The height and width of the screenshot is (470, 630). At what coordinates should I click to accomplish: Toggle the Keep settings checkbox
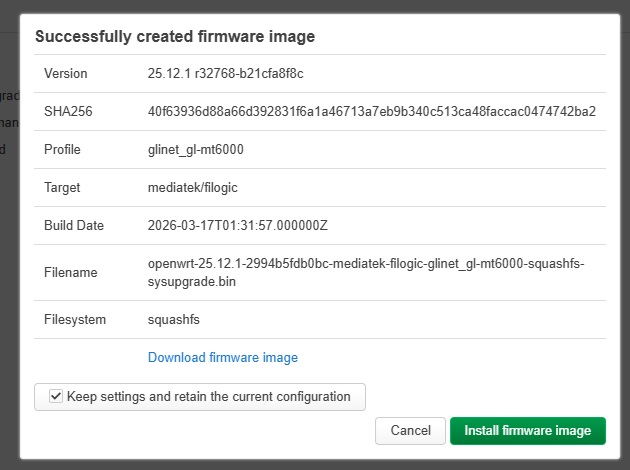[x=56, y=396]
